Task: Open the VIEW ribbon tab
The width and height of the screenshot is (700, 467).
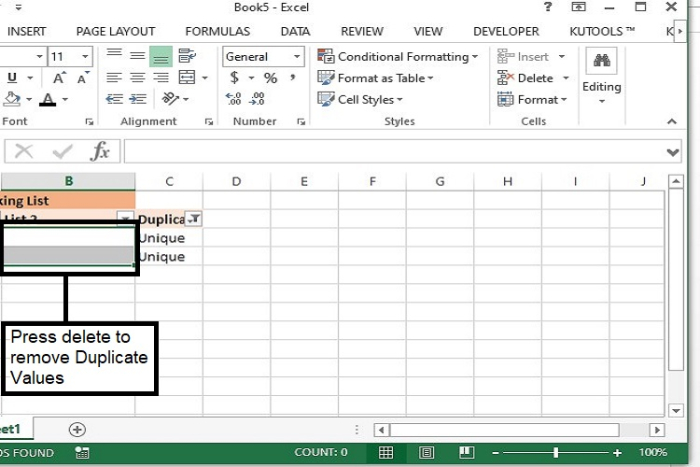Action: 428,31
